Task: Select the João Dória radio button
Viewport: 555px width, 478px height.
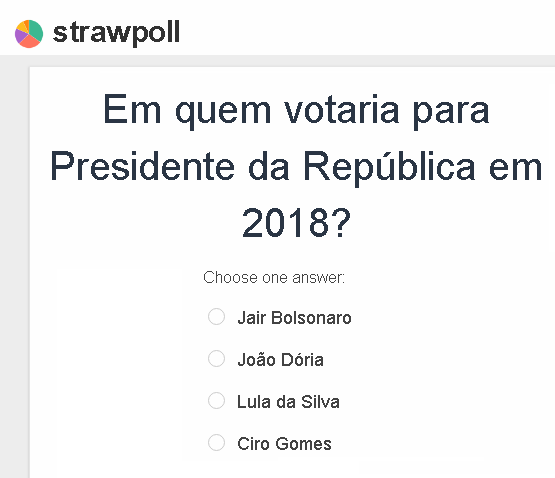Action: click(x=216, y=359)
